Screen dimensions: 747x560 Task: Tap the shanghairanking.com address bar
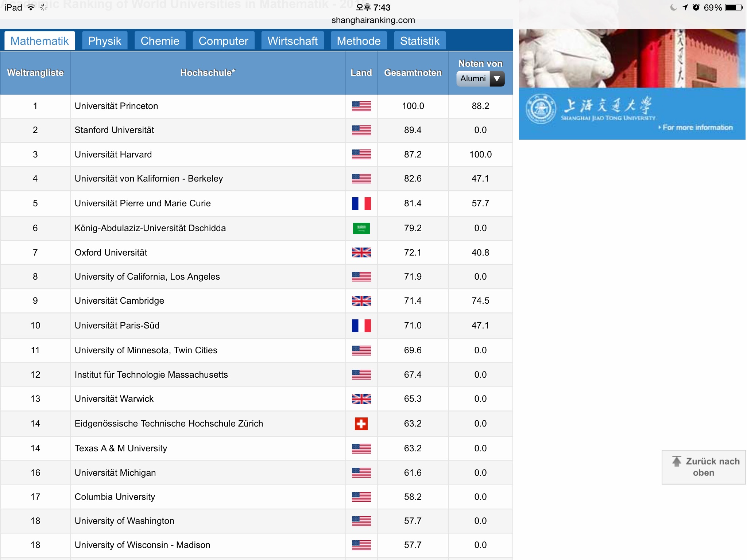373,20
